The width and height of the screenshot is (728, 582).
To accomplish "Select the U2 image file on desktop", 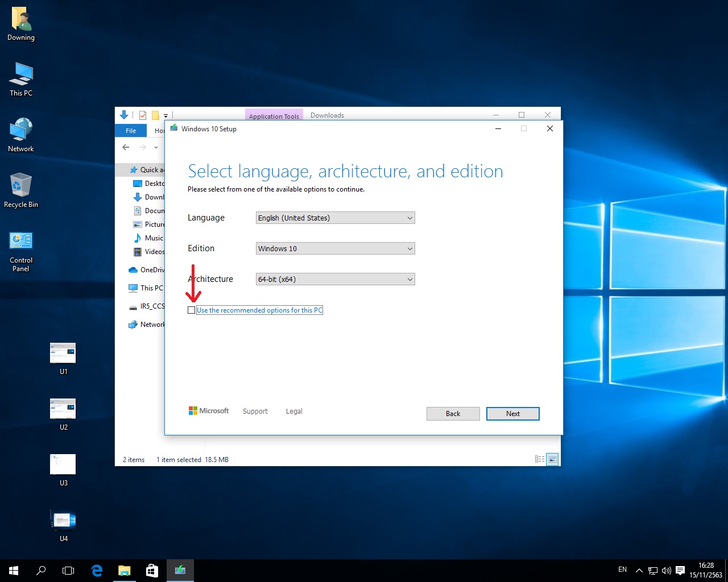I will click(63, 414).
